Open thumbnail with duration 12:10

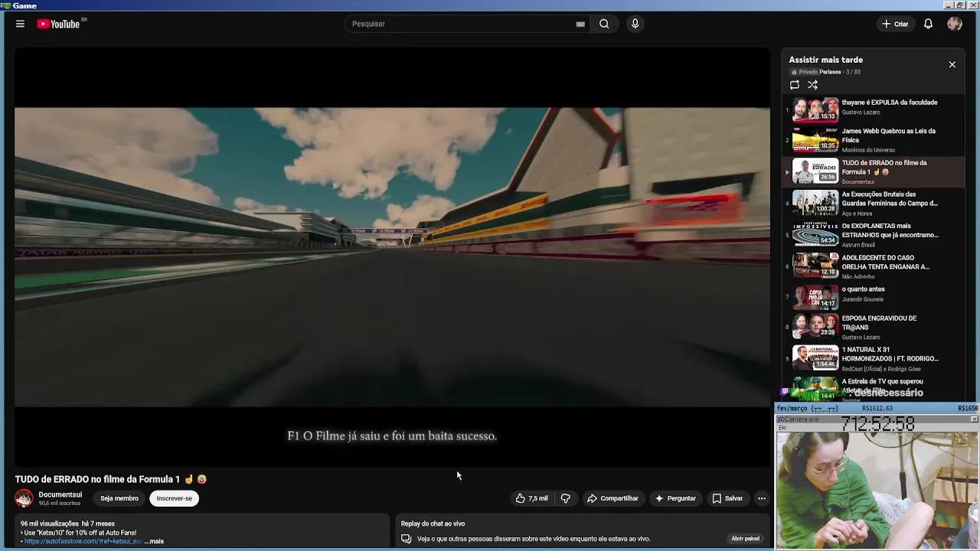[815, 266]
